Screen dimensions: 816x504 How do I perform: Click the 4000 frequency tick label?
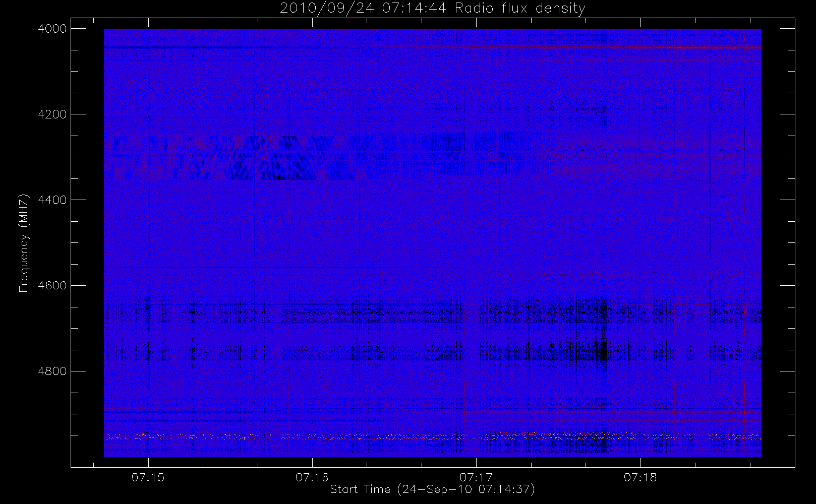(x=52, y=29)
